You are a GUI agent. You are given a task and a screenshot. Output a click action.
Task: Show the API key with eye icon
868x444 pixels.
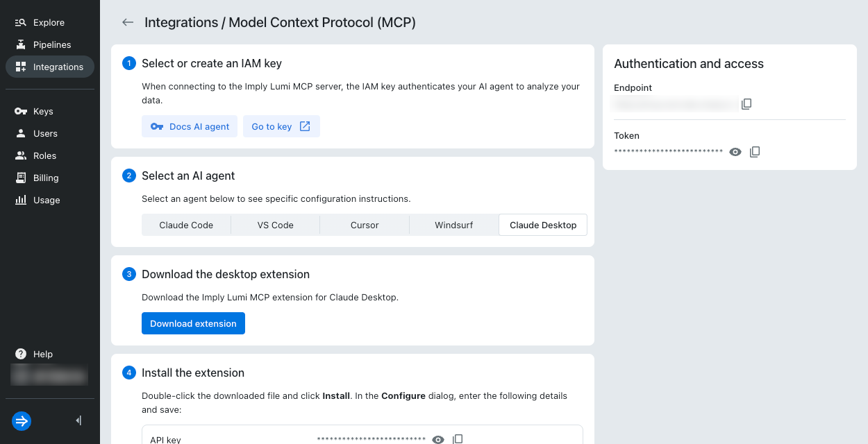pyautogui.click(x=438, y=439)
